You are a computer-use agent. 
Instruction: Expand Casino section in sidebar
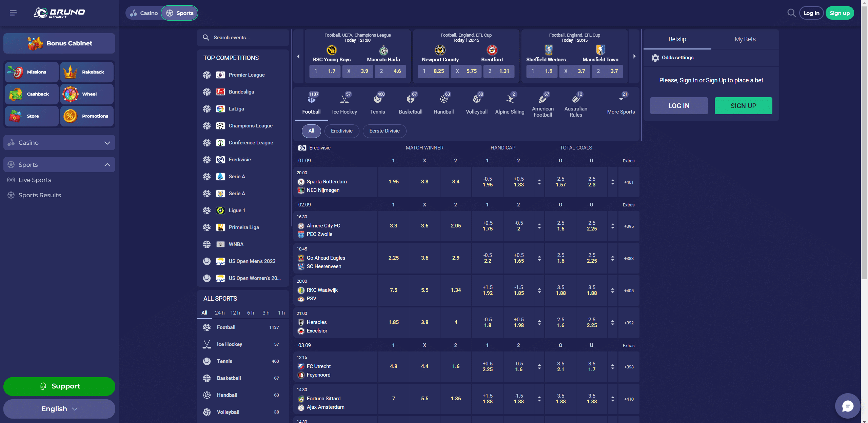(x=59, y=143)
